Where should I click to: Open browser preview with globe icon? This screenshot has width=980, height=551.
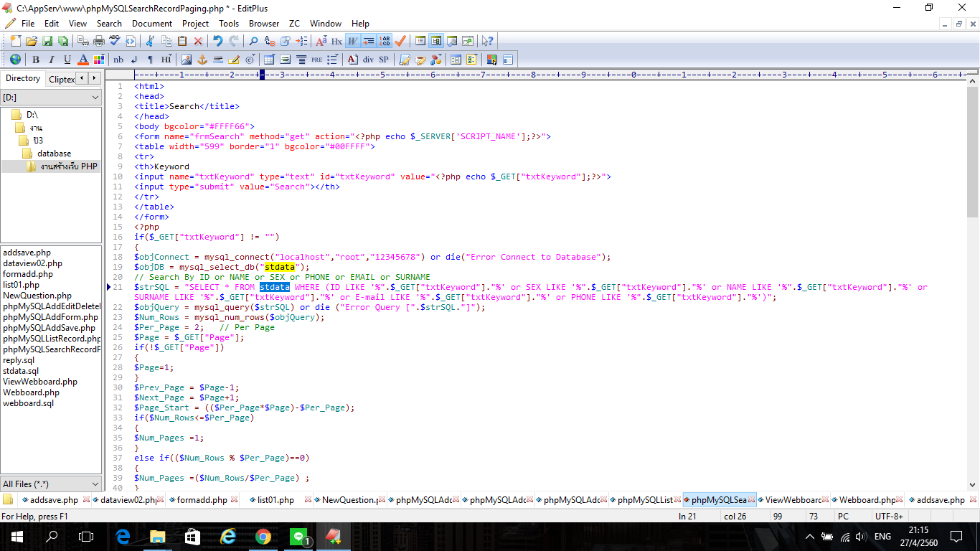pyautogui.click(x=15, y=60)
